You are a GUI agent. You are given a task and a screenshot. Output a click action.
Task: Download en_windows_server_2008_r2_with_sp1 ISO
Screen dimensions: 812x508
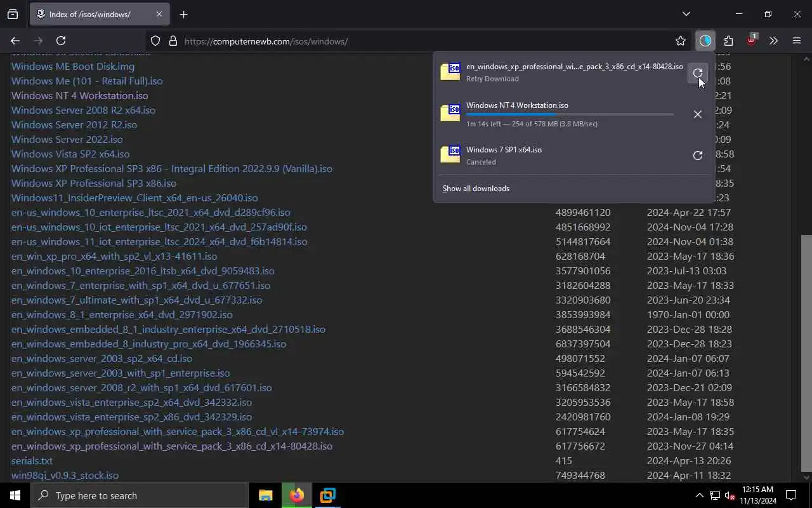tap(141, 387)
